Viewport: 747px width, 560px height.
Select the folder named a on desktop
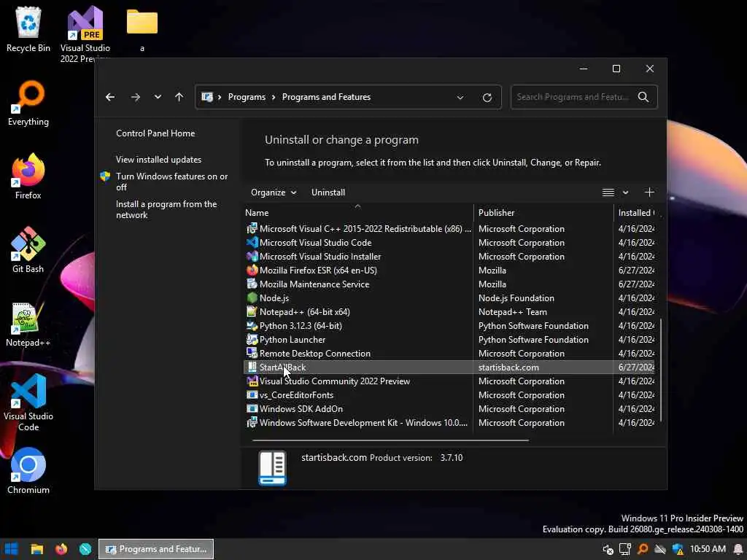(x=142, y=29)
